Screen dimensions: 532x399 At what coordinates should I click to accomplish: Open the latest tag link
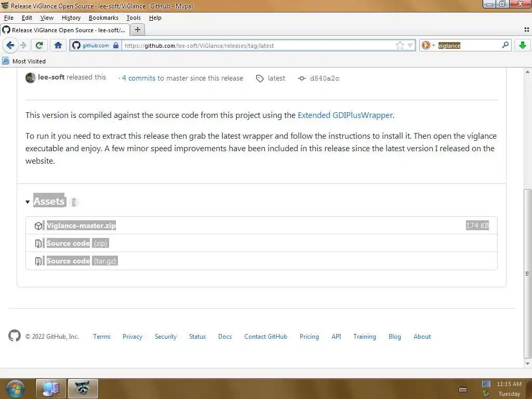click(276, 78)
